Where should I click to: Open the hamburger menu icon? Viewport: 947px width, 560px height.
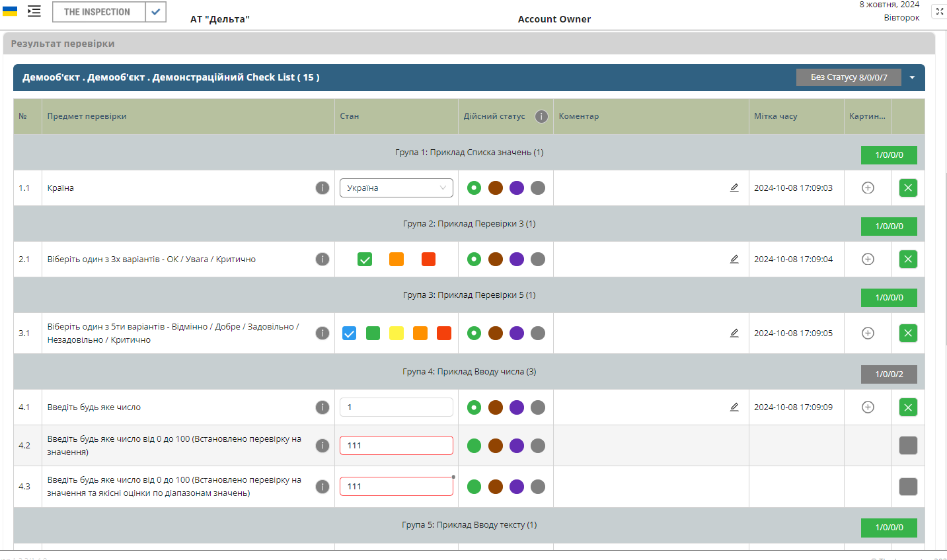pos(34,11)
